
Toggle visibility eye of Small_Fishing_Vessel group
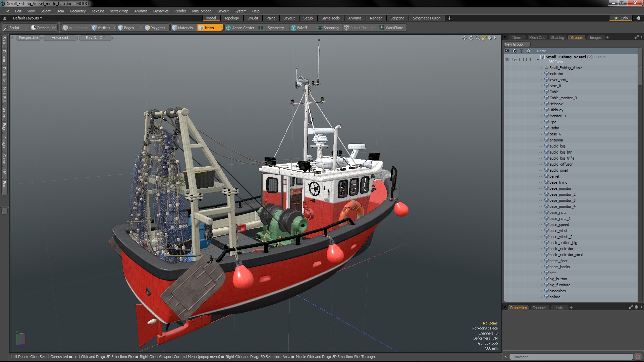click(507, 59)
